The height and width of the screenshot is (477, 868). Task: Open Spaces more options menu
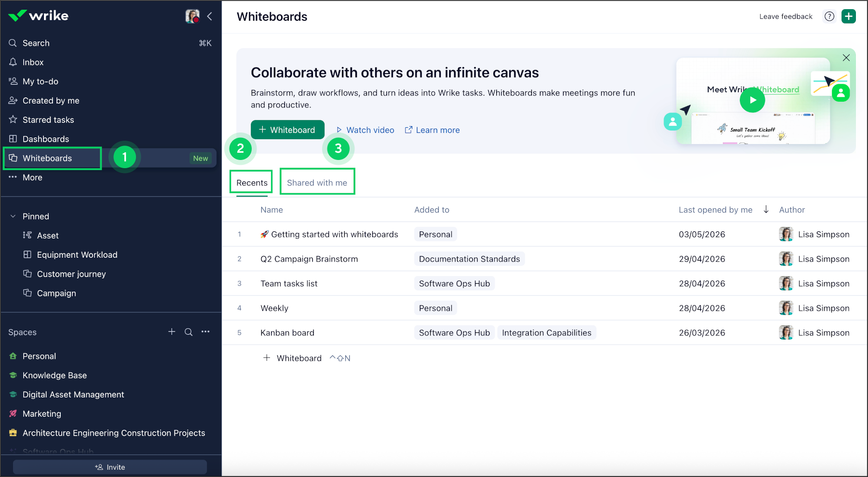205,332
